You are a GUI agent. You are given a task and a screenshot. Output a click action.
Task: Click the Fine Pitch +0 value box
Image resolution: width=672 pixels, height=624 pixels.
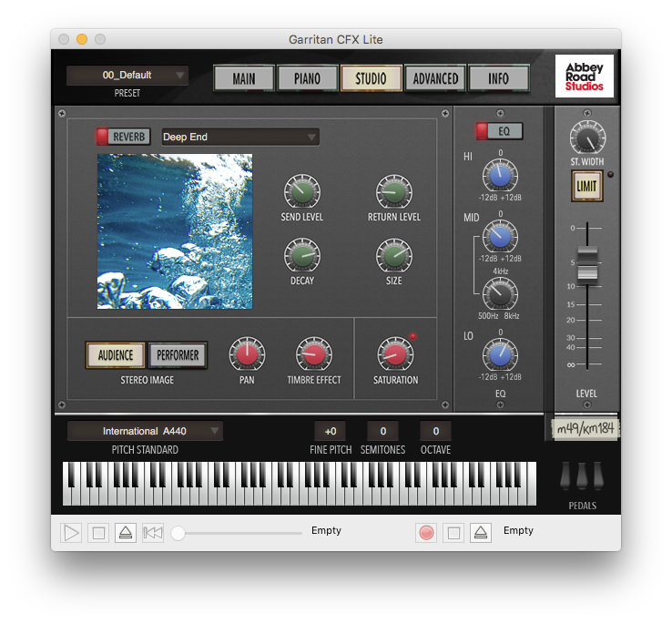click(x=331, y=431)
